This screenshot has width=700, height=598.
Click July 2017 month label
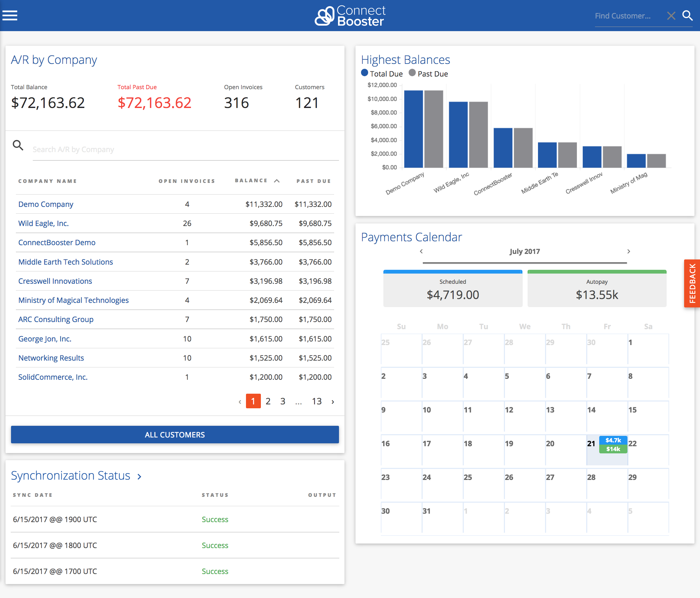pyautogui.click(x=525, y=251)
